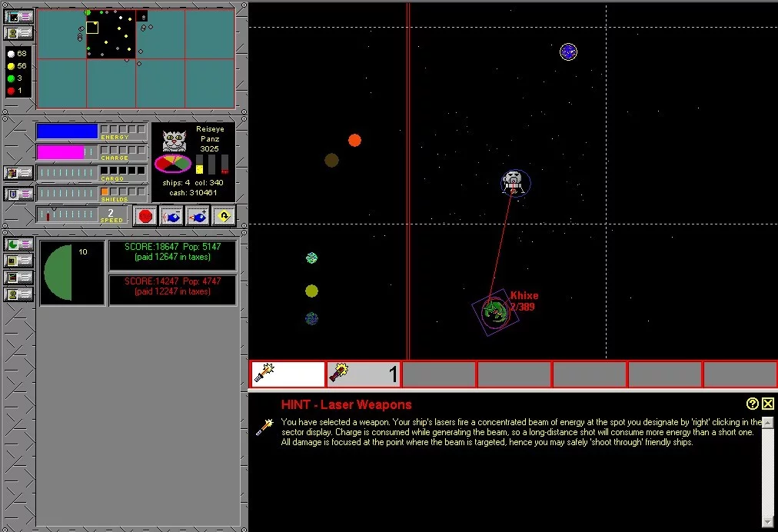Image resolution: width=778 pixels, height=532 pixels.
Task: Close the Laser Weapons hint box
Action: (768, 404)
